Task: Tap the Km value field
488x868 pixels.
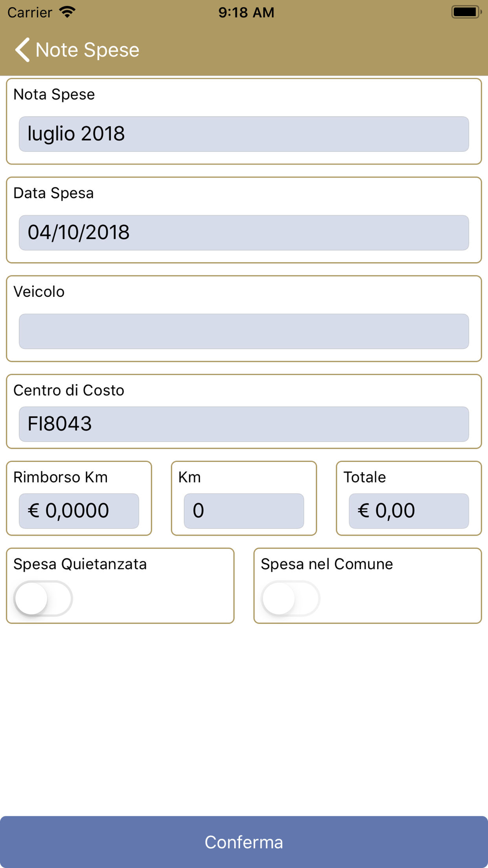Action: tap(244, 511)
